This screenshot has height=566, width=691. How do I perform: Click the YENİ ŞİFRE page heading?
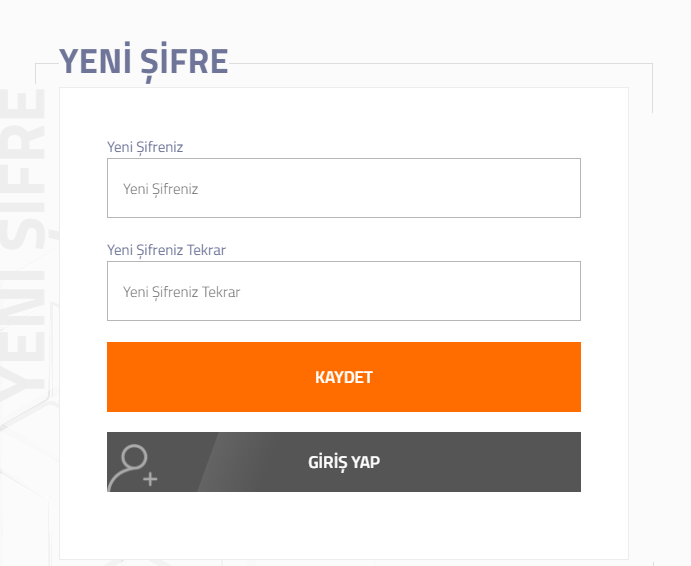pos(144,62)
